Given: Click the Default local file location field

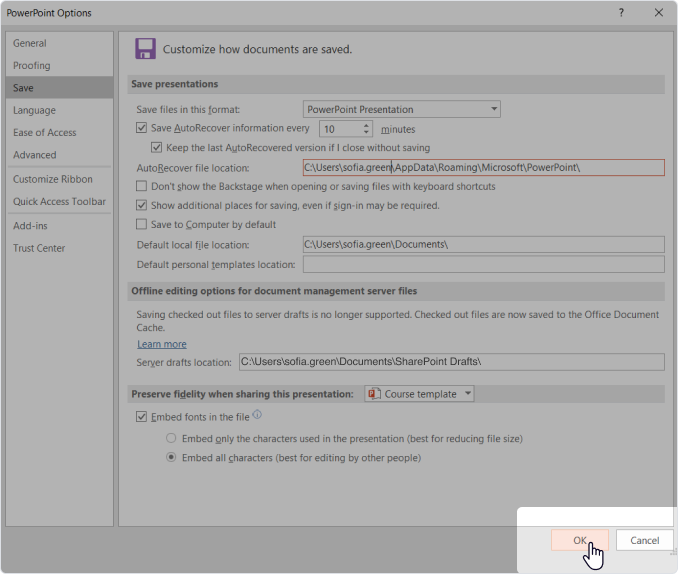Looking at the screenshot, I should click(x=483, y=244).
